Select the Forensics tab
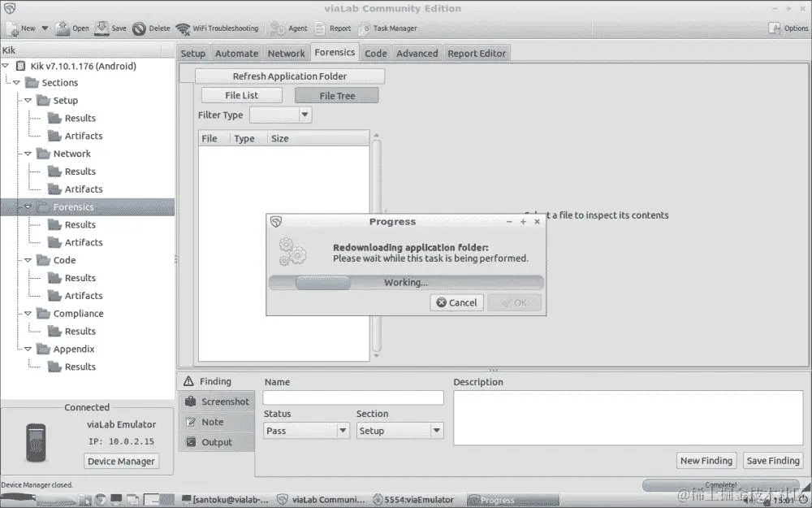This screenshot has height=508, width=812. [335, 52]
